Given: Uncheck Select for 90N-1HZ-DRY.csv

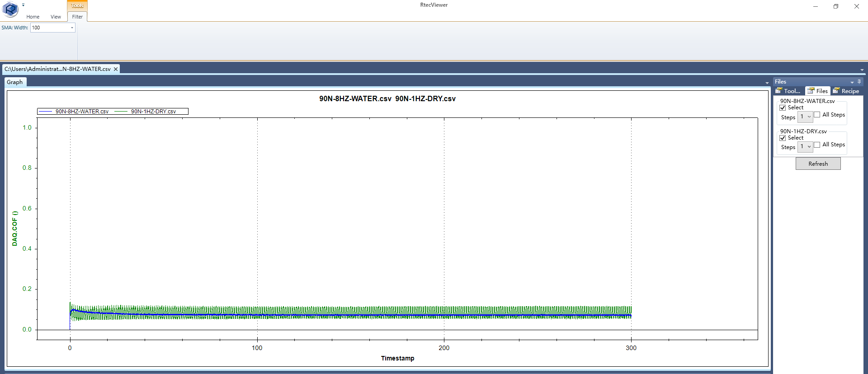Looking at the screenshot, I should [x=783, y=138].
